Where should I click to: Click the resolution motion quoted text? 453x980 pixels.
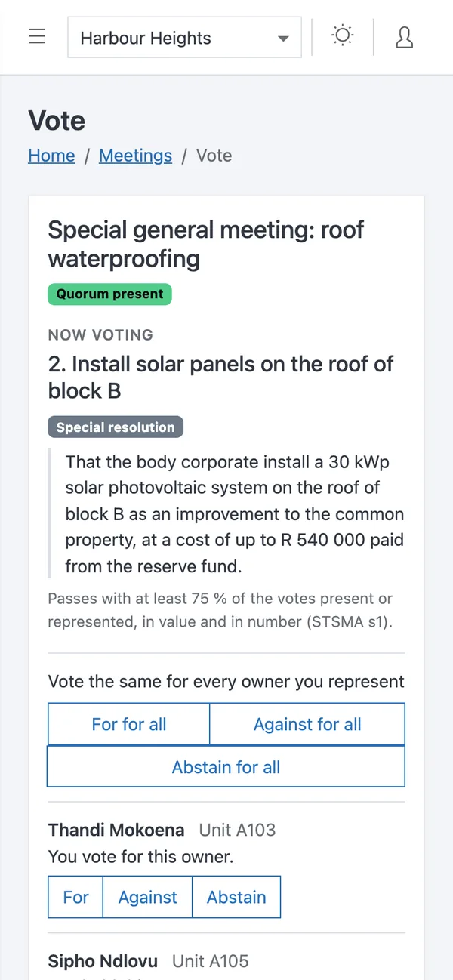[235, 513]
